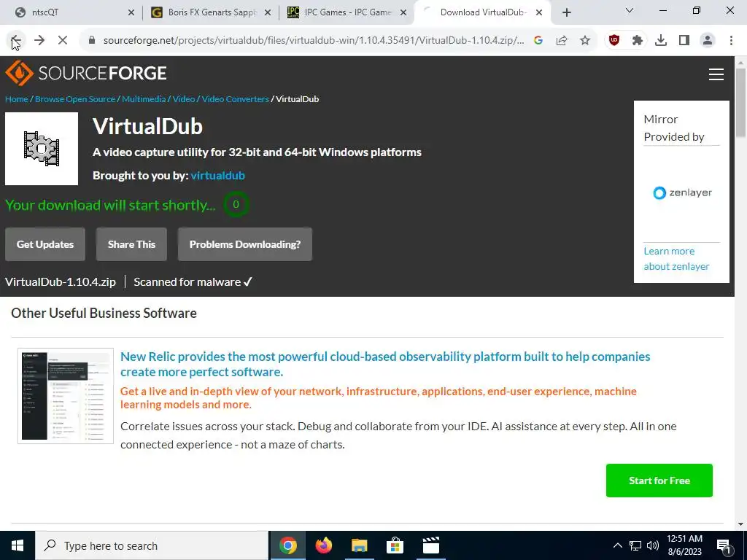Toggle the browser side panel icon
Screen dimensions: 747x560
pos(684,41)
